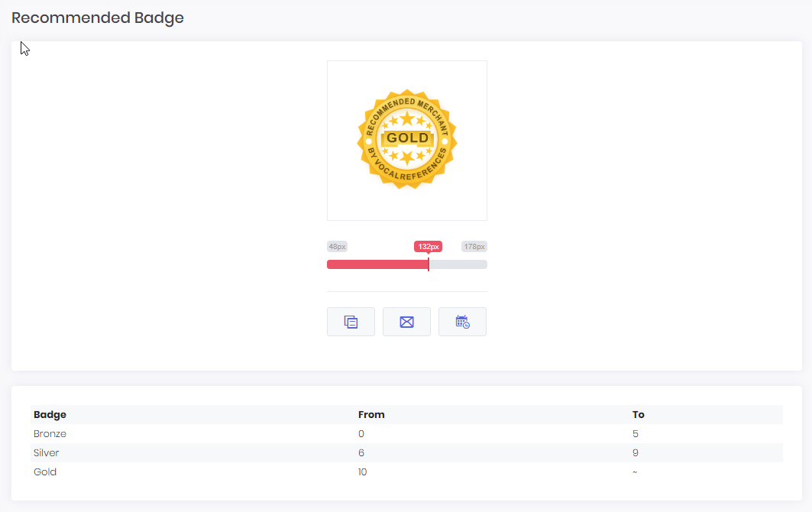Image resolution: width=812 pixels, height=512 pixels.
Task: Click the From column header
Action: (371, 415)
